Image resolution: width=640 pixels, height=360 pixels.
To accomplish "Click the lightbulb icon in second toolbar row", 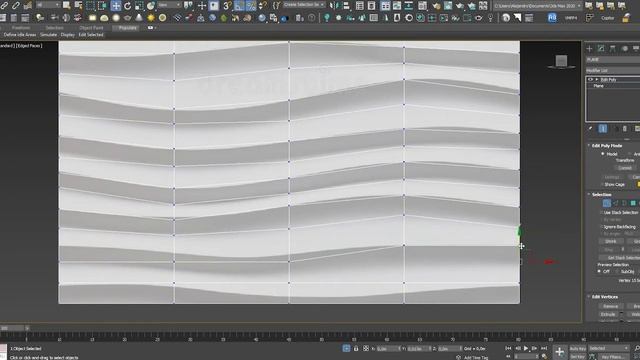I will tap(327, 18).
